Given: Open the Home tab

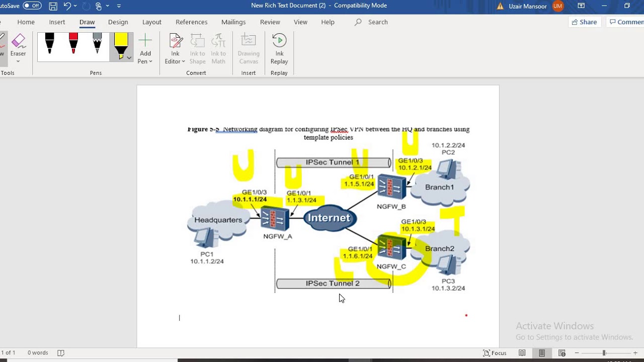Looking at the screenshot, I should click(x=26, y=22).
